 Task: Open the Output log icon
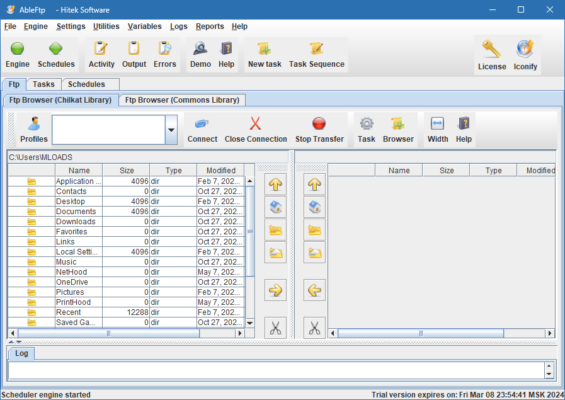coord(134,48)
